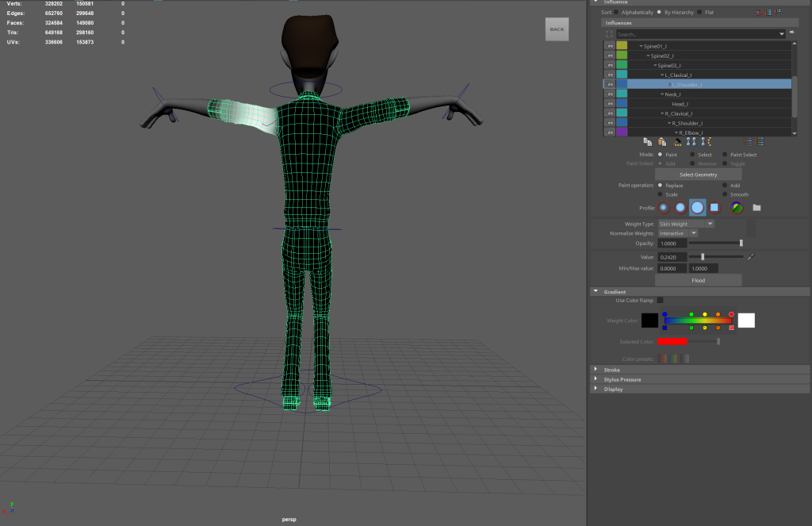Image resolution: width=812 pixels, height=526 pixels.
Task: Click the value eyedropper pick icon
Action: (x=750, y=257)
